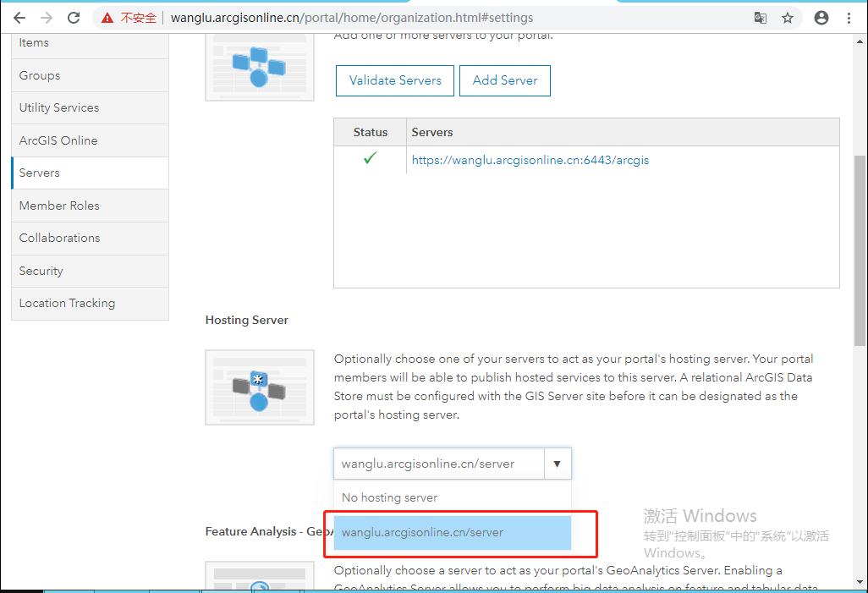Click the hosting server combo box field

439,464
